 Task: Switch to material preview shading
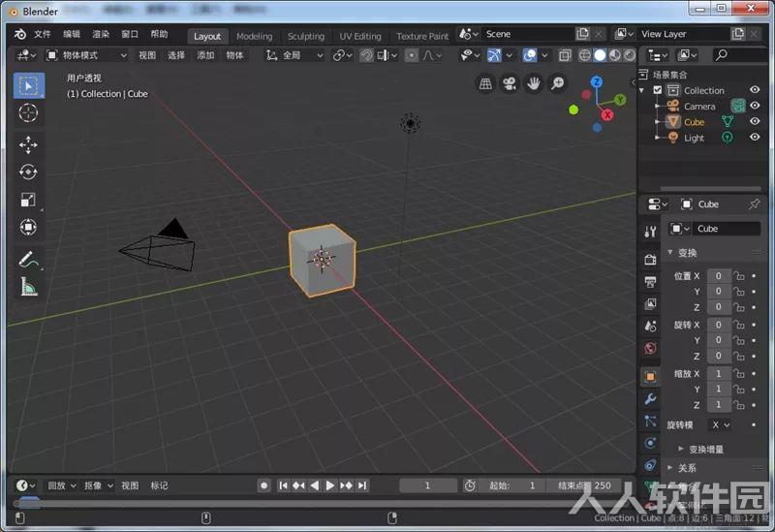pos(614,55)
